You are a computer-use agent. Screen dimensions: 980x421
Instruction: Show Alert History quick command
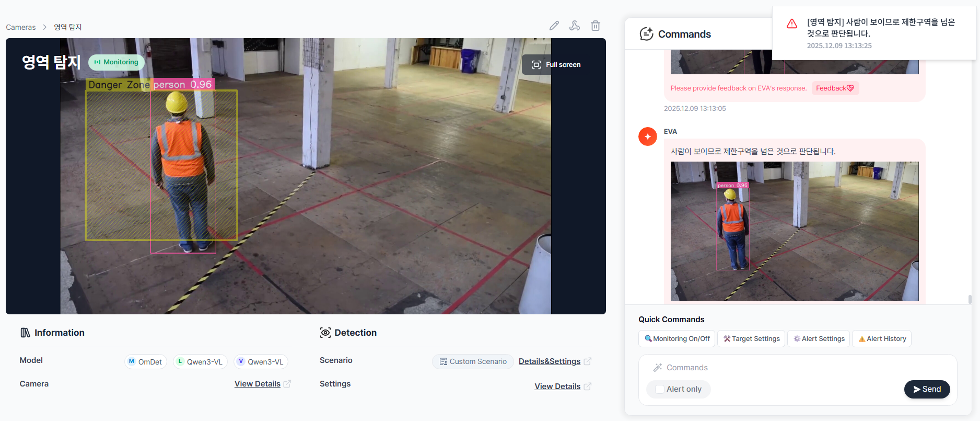pos(882,339)
